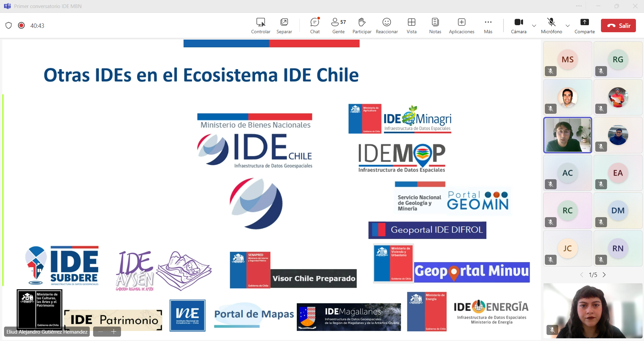This screenshot has height=341, width=644.
Task: Select the RC participant tile
Action: tap(568, 210)
